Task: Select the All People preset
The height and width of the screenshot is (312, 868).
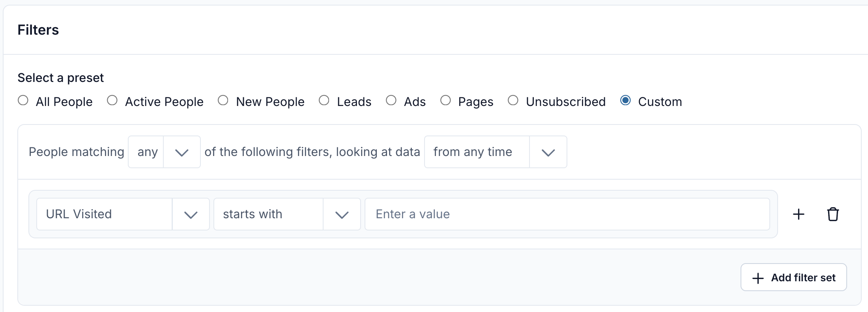Action: [23, 100]
